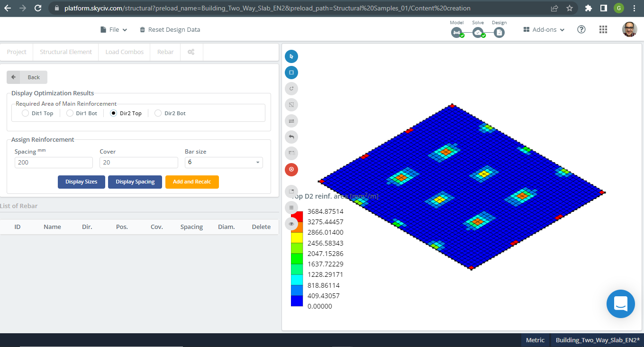Switch to the Load Combos tab
The height and width of the screenshot is (347, 644).
(x=124, y=52)
